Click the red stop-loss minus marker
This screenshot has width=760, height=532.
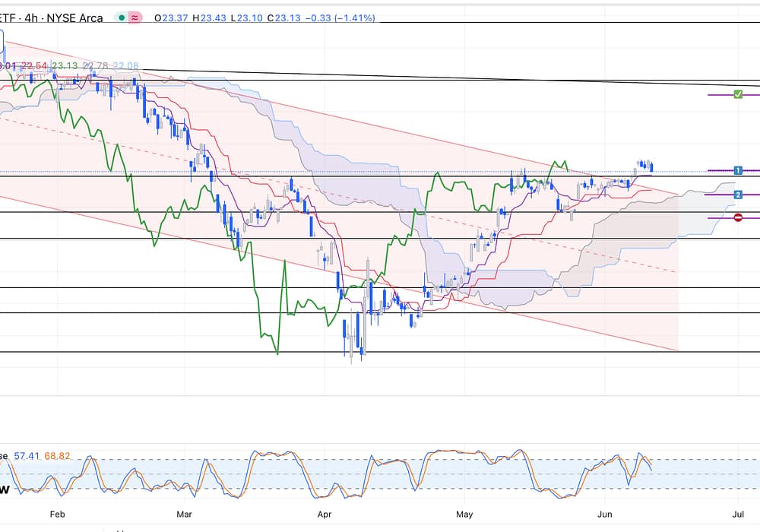point(737,218)
